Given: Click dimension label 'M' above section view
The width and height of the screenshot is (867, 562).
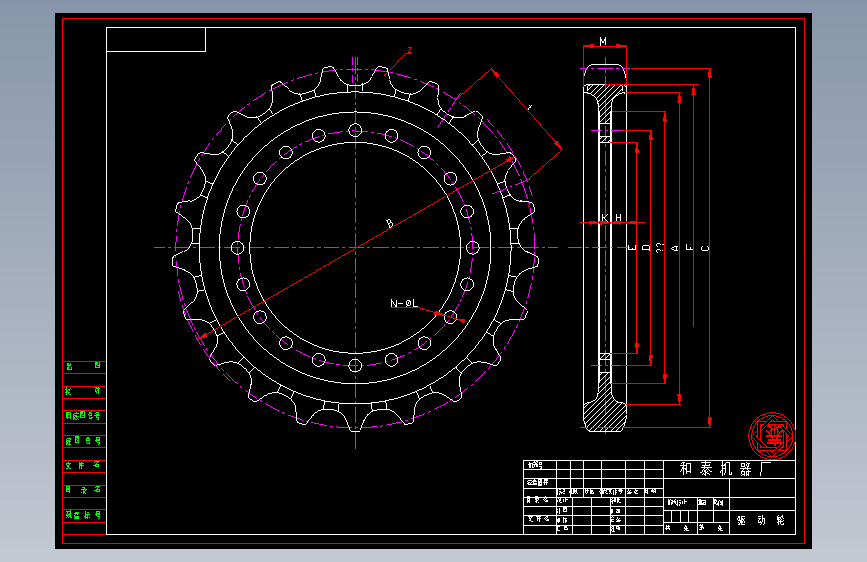Looking at the screenshot, I should click(x=603, y=41).
